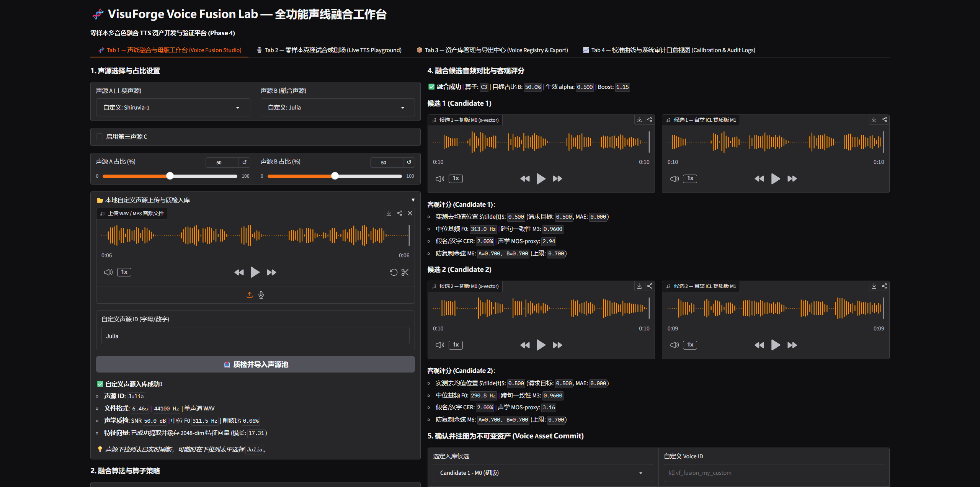Image resolution: width=980 pixels, height=487 pixels.
Task: Open 声源 A (主要声源) dropdown
Action: click(x=173, y=108)
